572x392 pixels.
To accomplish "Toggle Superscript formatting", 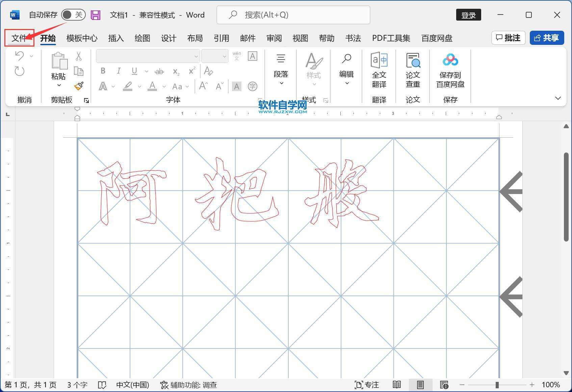I will click(192, 71).
